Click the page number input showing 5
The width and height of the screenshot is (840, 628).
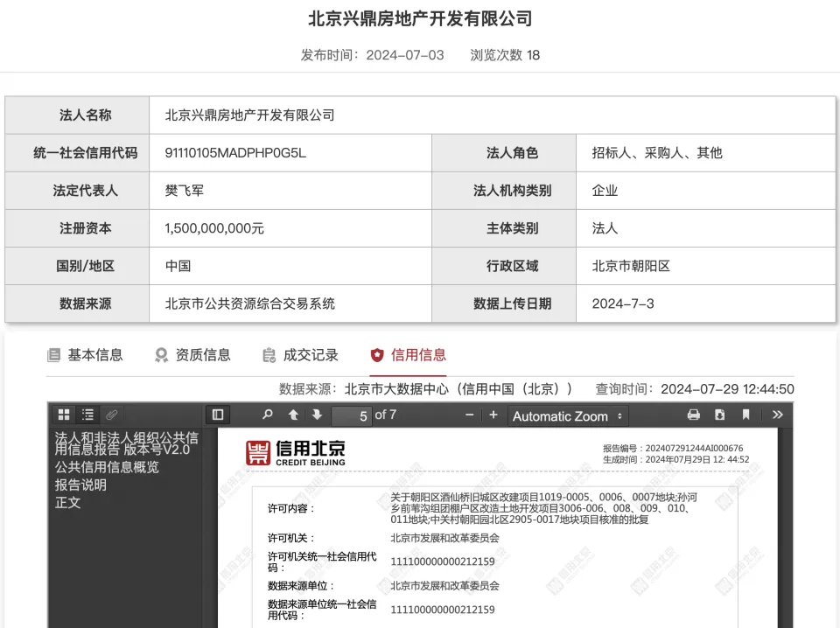pos(353,415)
